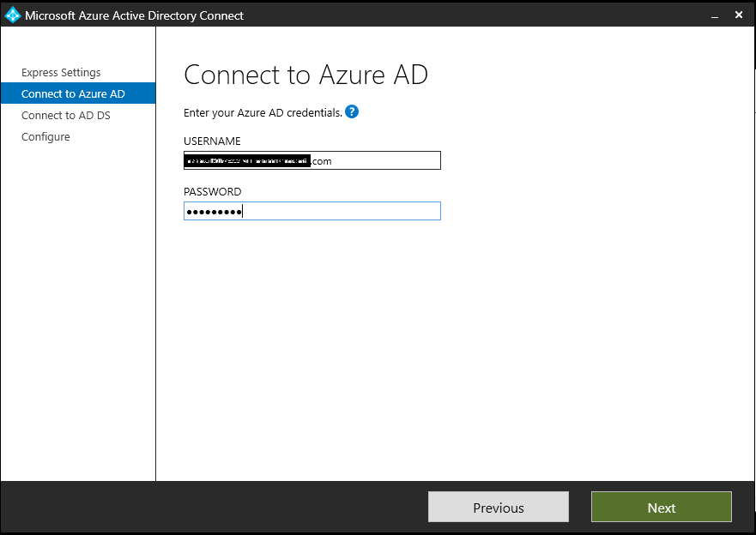Minimize the Azure AD Connect window
This screenshot has width=756, height=535.
pos(715,15)
